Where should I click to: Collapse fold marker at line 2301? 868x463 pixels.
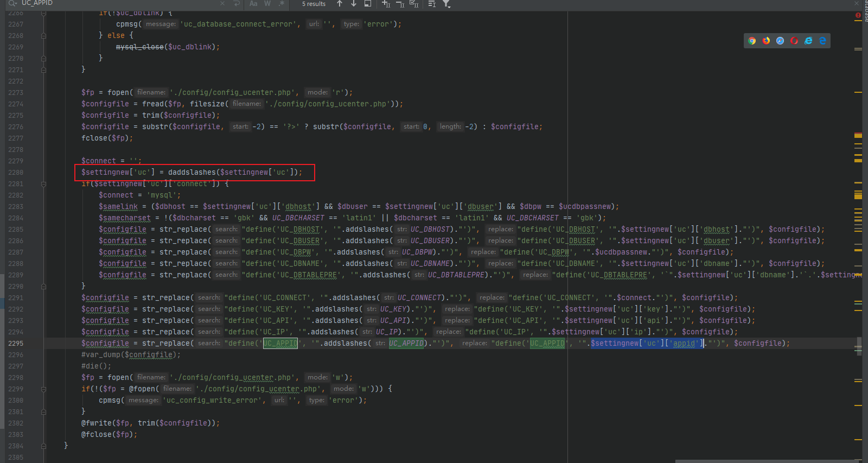pos(43,412)
